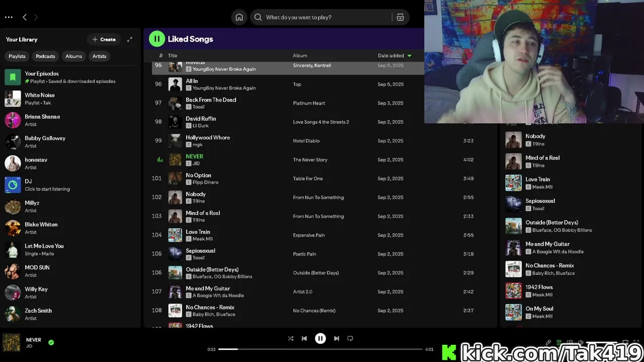This screenshot has width=644, height=362.
Task: Open Your Episodes playlist
Action: [70, 77]
